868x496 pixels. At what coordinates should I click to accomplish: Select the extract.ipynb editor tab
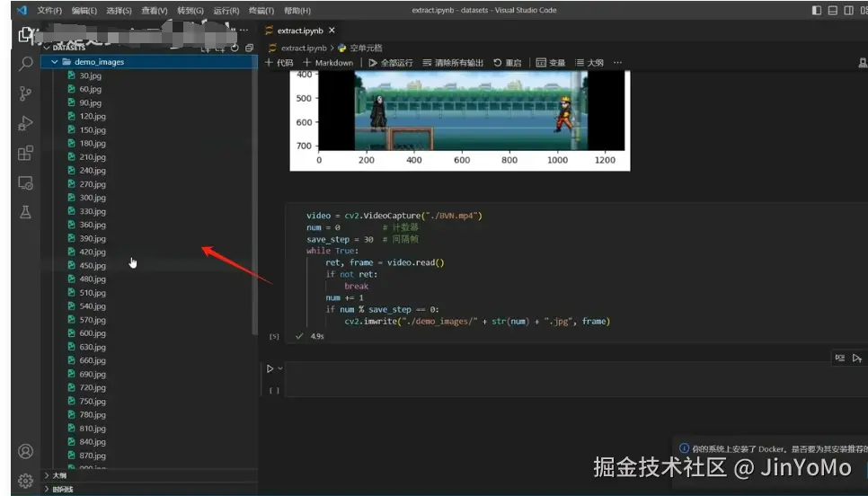pos(299,31)
